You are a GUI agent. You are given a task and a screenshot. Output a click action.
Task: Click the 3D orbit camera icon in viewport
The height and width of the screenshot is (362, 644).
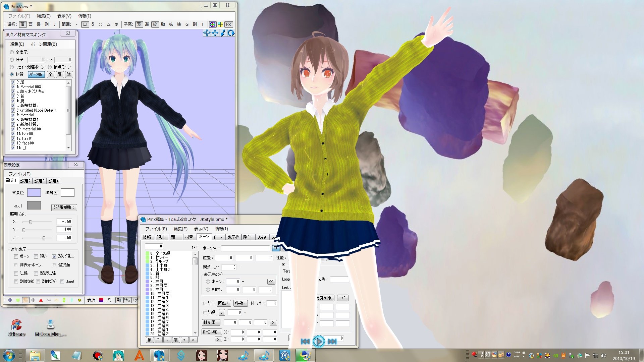pyautogui.click(x=207, y=33)
